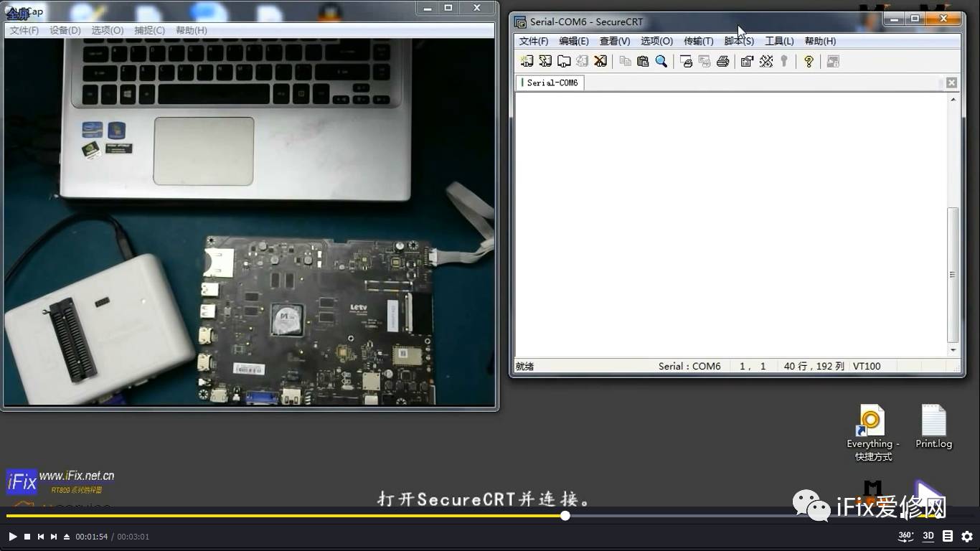Click the Disconnect session toolbar icon
980x551 pixels.
pos(600,62)
